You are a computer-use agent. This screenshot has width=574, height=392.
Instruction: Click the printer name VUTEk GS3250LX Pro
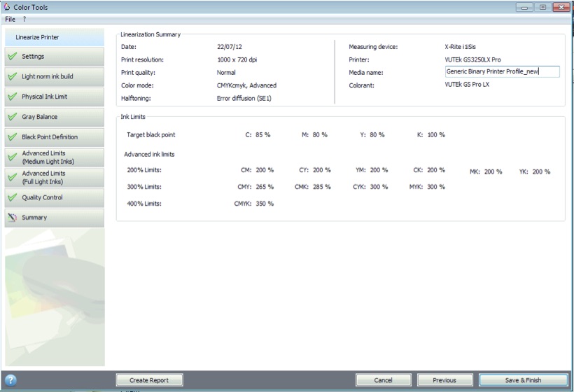(x=472, y=59)
